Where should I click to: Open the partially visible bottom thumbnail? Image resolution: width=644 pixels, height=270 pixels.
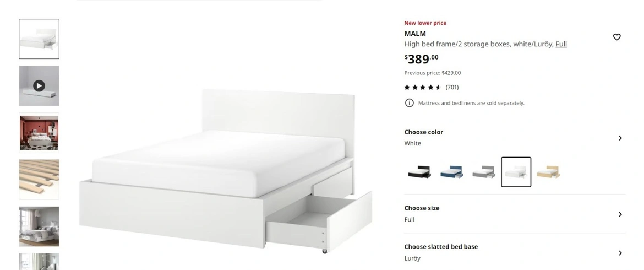click(x=39, y=261)
